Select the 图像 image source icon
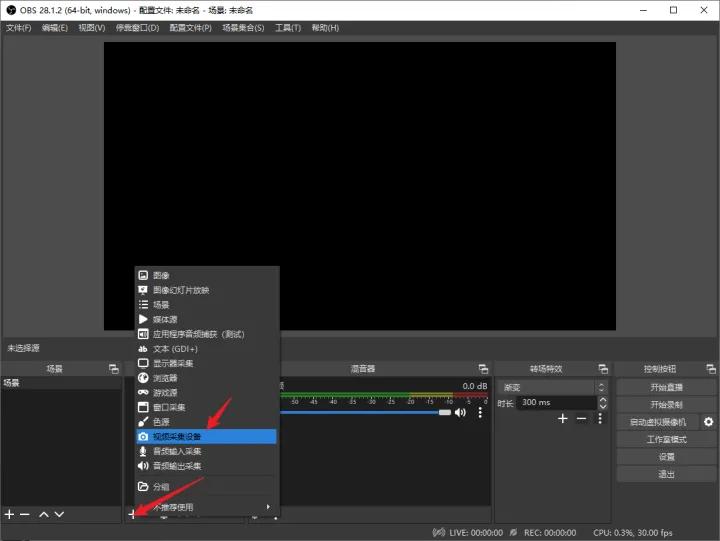 pyautogui.click(x=143, y=275)
